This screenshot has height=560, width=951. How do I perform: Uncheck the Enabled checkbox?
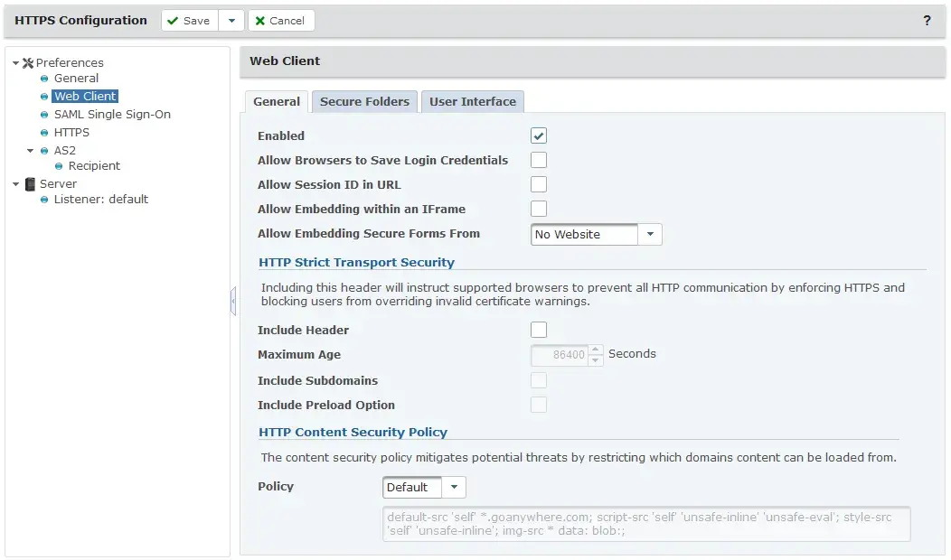(539, 135)
